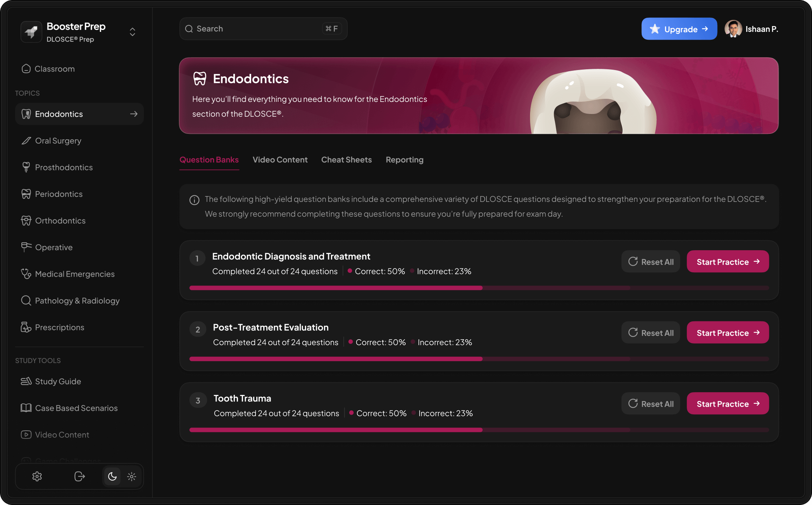Open Medical Emergencies stethoscope icon
The width and height of the screenshot is (812, 505).
coord(26,274)
